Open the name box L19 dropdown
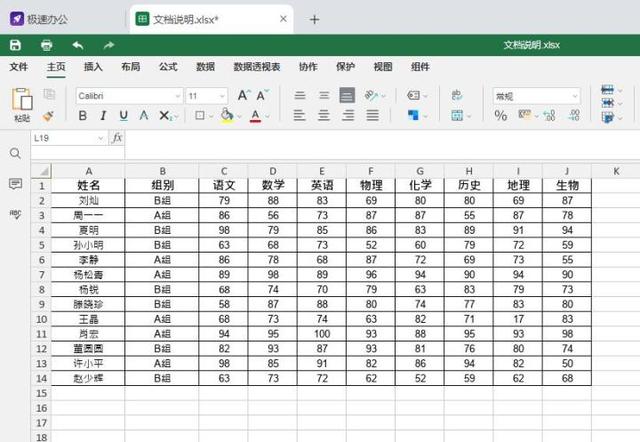The width and height of the screenshot is (640, 442). 100,139
